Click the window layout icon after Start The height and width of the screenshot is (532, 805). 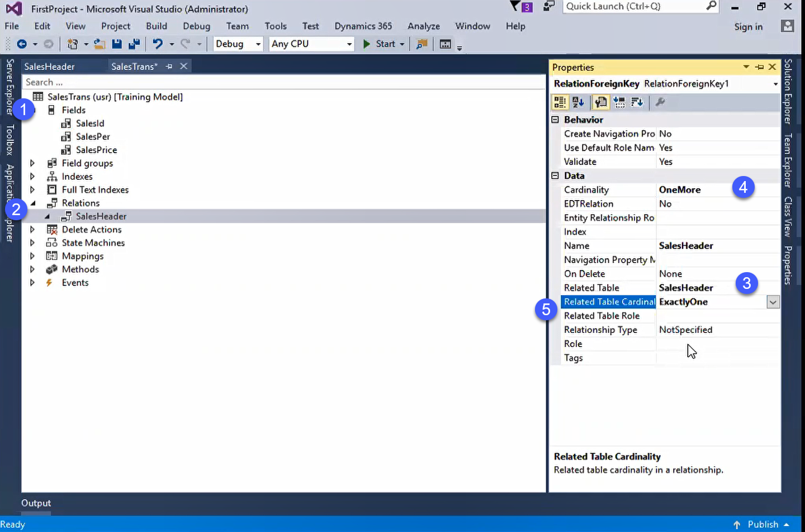click(446, 44)
